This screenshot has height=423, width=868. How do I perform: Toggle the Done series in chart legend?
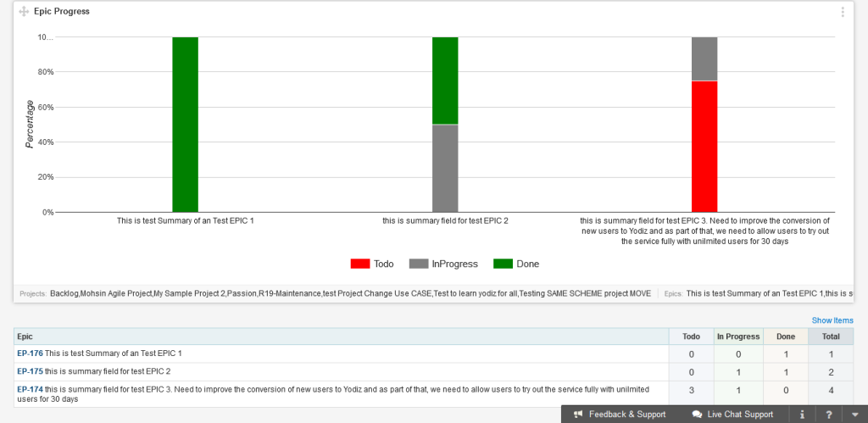[x=516, y=264]
